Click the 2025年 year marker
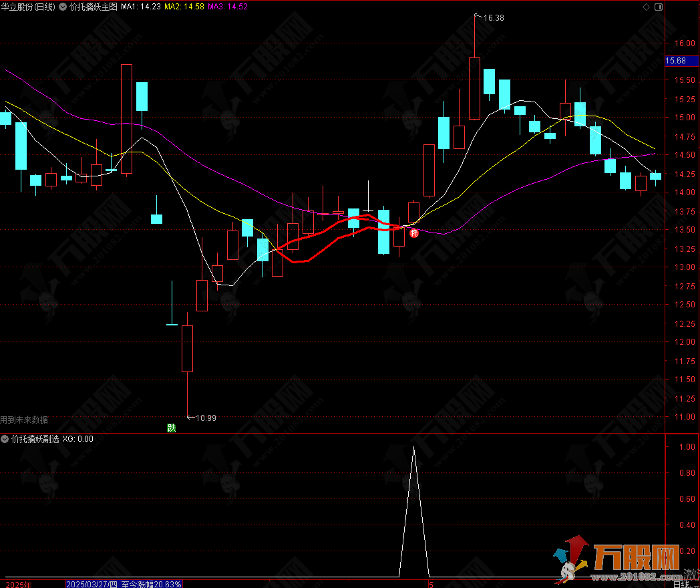The width and height of the screenshot is (700, 588). tap(15, 584)
